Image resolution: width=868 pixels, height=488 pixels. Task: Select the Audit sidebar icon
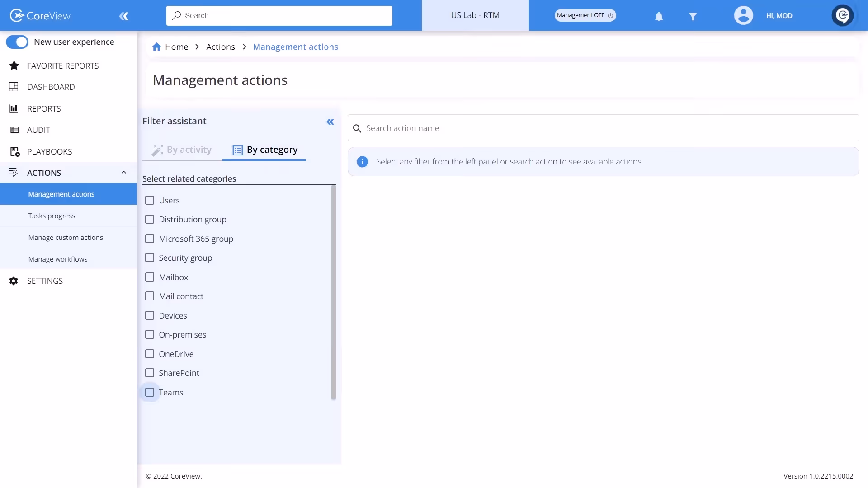point(14,130)
